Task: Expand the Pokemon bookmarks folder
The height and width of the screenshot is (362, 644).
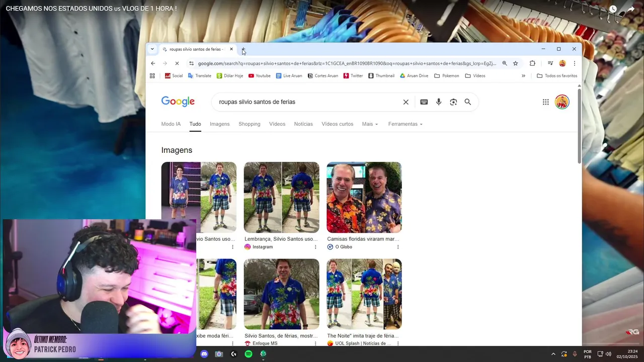Action: [447, 76]
